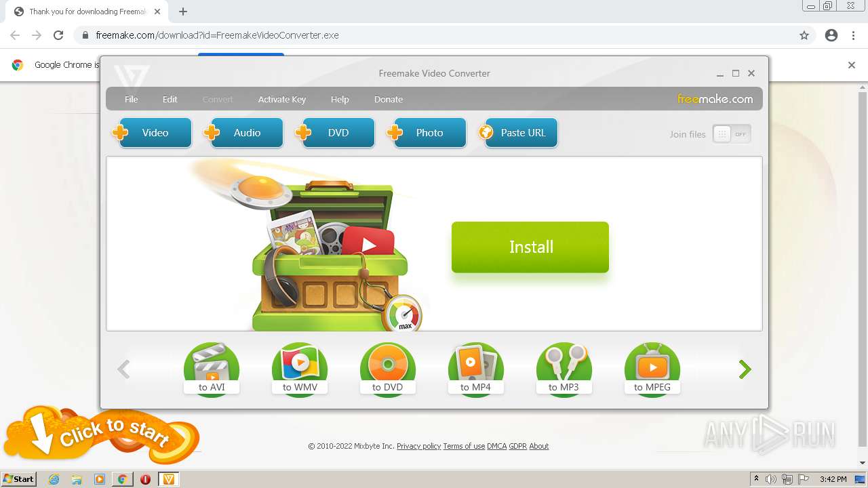Image resolution: width=868 pixels, height=488 pixels.
Task: Open the About link in footer
Action: pos(539,446)
